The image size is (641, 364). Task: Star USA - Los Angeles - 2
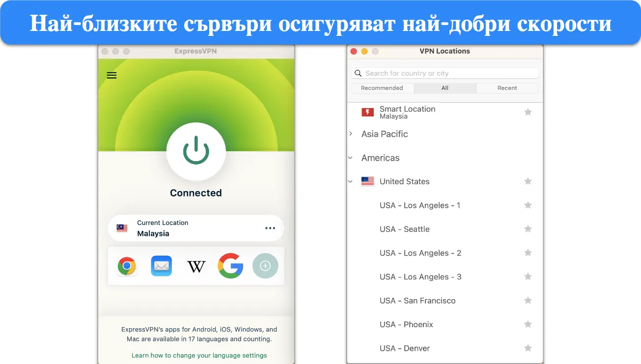click(528, 252)
